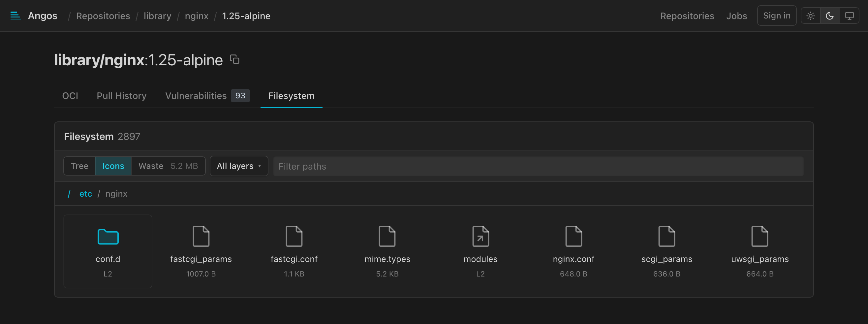Select the fastcgi.conf file icon
Screen dimensions: 868x324
coord(294,236)
